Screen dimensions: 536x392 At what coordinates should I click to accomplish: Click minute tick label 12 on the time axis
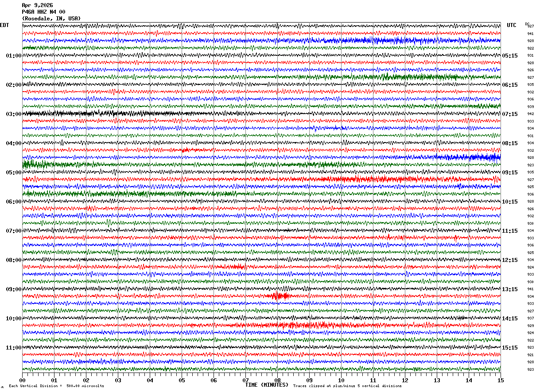point(405,380)
